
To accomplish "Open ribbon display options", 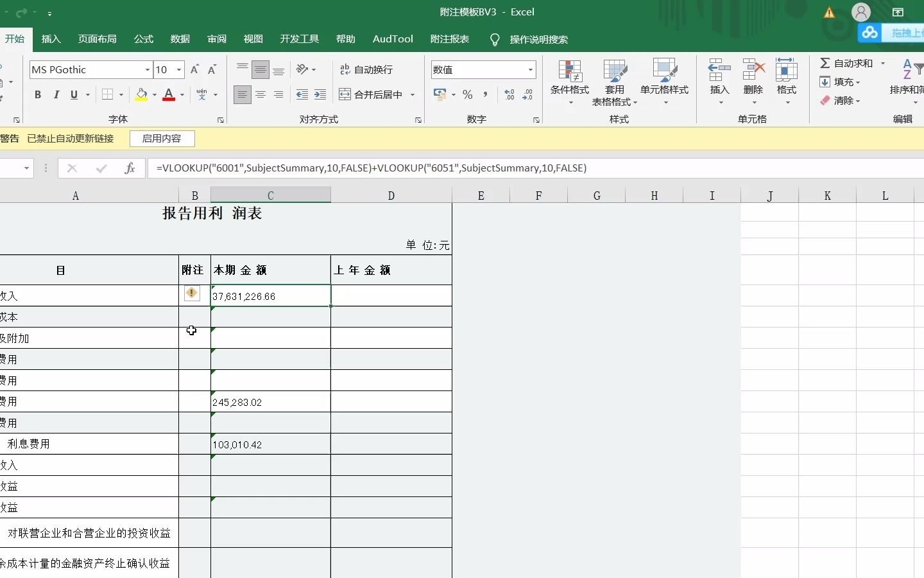I will (898, 12).
